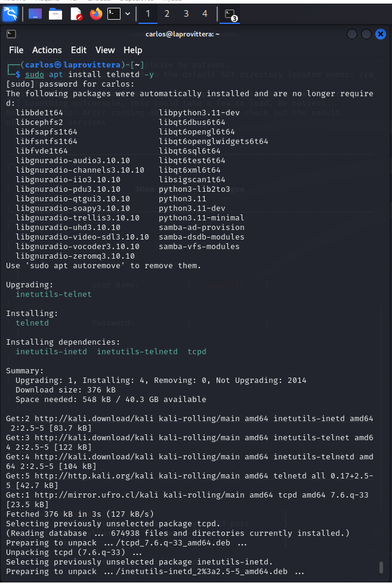Screen dimensions: 392x583
Task: Switch to workspace 4
Action: coord(205,14)
